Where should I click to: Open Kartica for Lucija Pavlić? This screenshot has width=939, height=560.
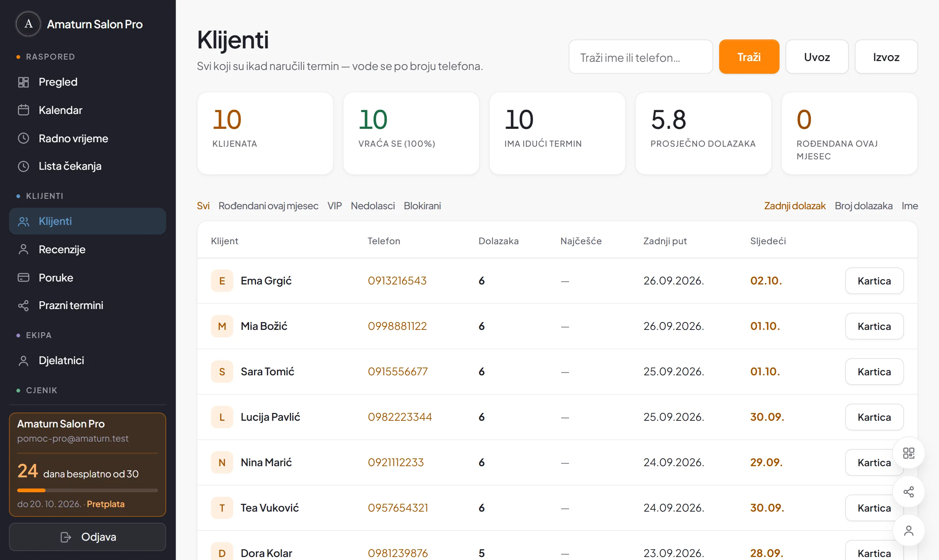(x=875, y=417)
